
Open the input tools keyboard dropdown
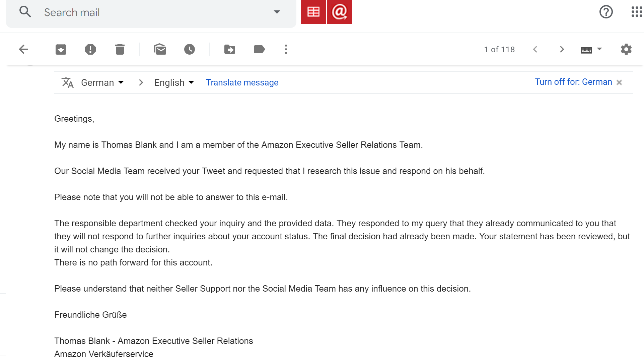pos(599,49)
